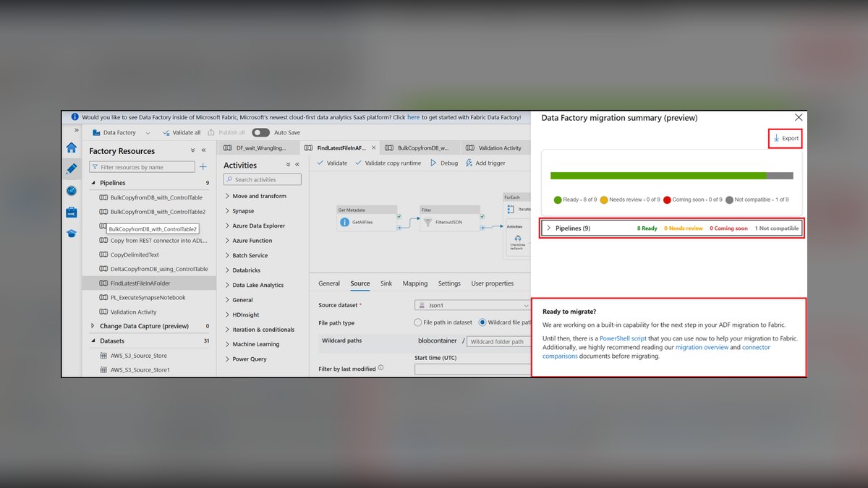The height and width of the screenshot is (488, 868).
Task: Click the GetAllFiles activity info icon
Action: click(345, 223)
